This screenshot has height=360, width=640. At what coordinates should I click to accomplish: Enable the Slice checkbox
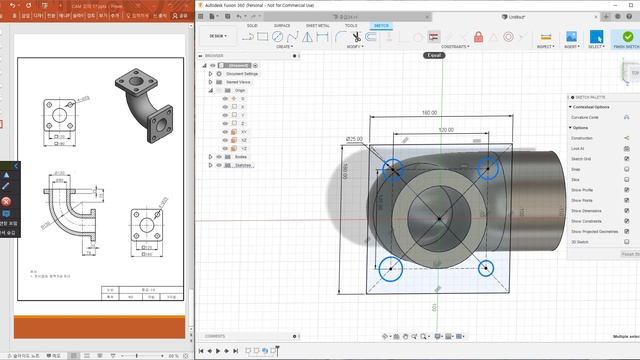627,180
